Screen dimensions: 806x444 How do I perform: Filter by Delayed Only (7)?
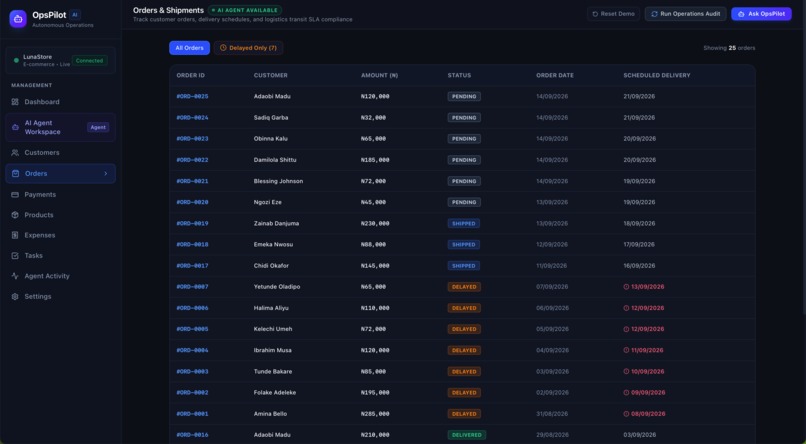(248, 48)
